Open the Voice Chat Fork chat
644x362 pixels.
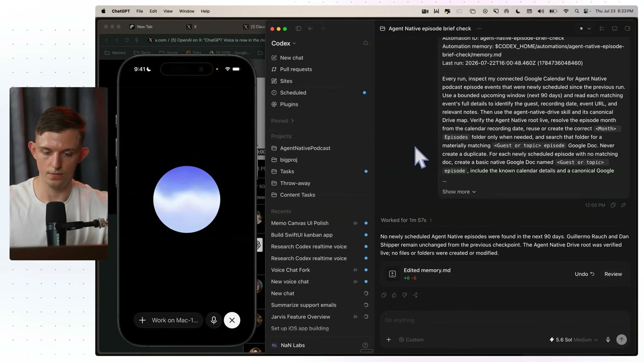(x=290, y=270)
